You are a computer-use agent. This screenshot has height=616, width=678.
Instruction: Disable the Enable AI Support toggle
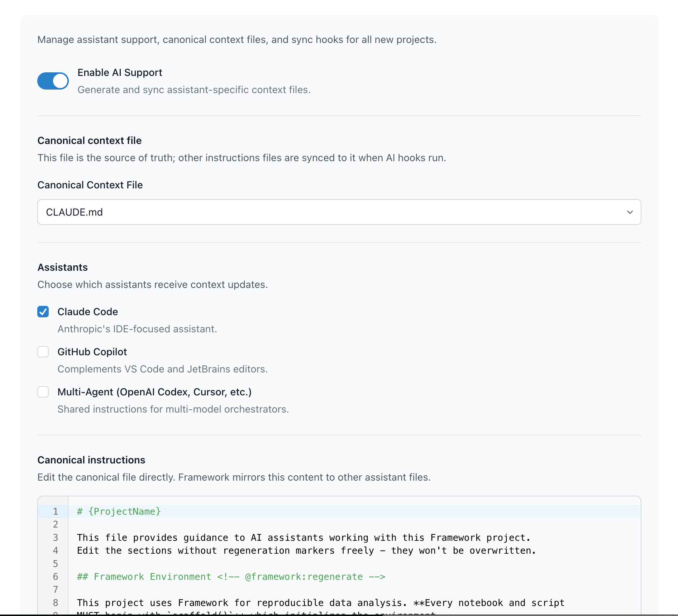tap(53, 81)
